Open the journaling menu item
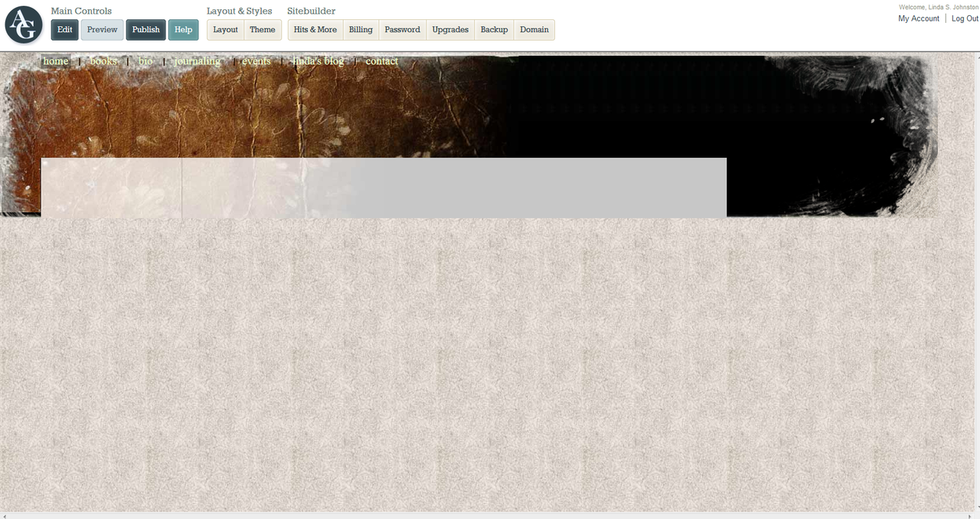 [198, 61]
